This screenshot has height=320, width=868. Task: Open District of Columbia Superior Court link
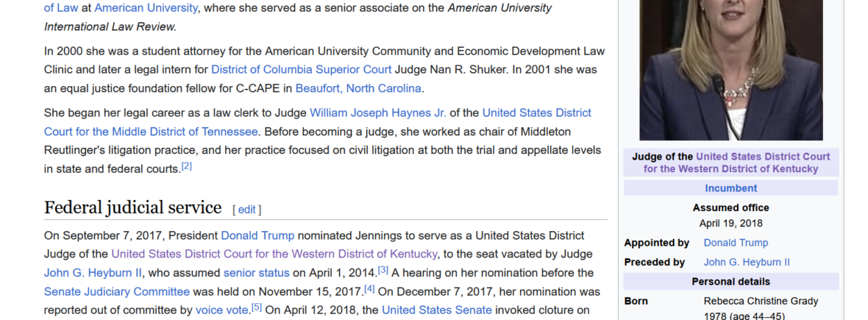(x=301, y=70)
